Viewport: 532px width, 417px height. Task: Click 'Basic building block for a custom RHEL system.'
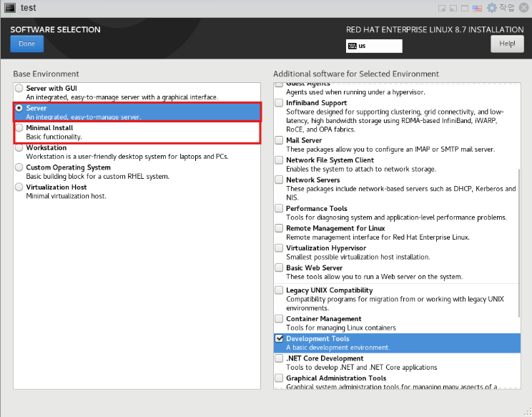point(98,177)
